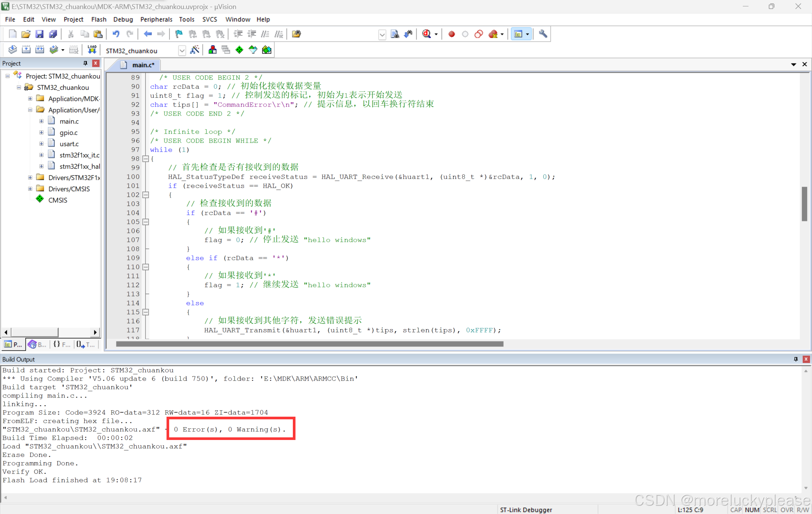Open the Flash menu
The image size is (812, 514).
(x=98, y=19)
